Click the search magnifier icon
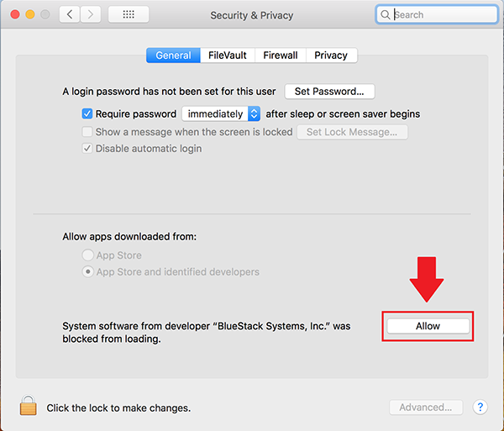504x431 pixels. tap(386, 14)
